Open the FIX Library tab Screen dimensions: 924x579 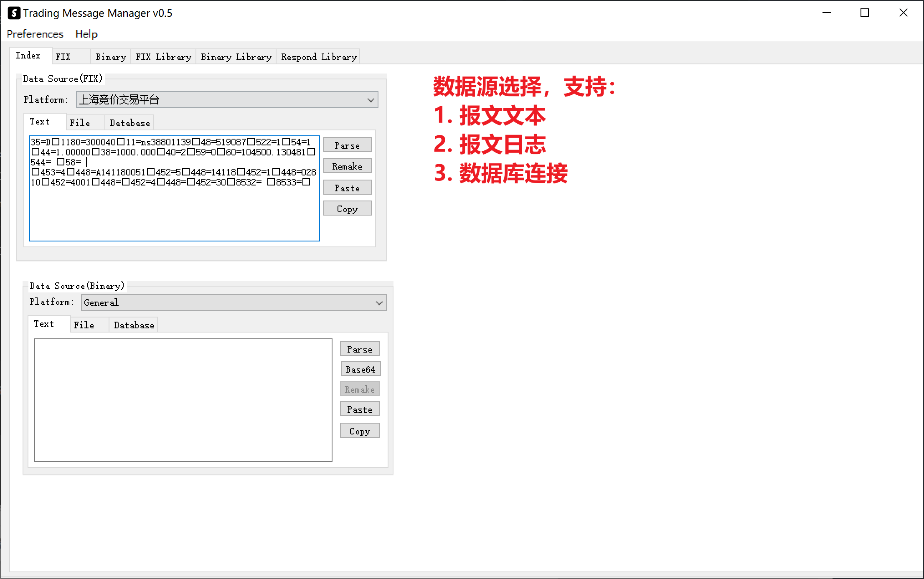point(163,57)
